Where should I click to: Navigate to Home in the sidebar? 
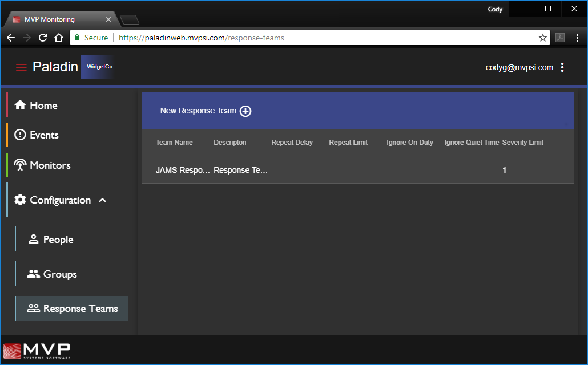pos(43,106)
